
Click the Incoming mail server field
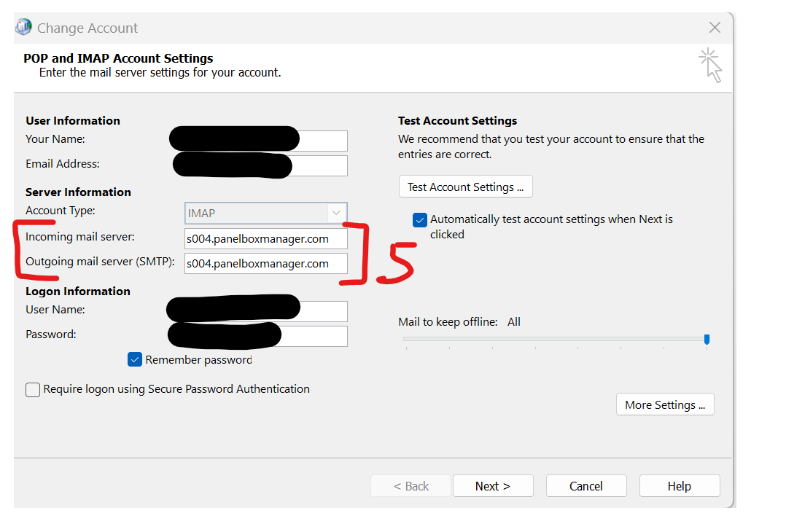[265, 238]
